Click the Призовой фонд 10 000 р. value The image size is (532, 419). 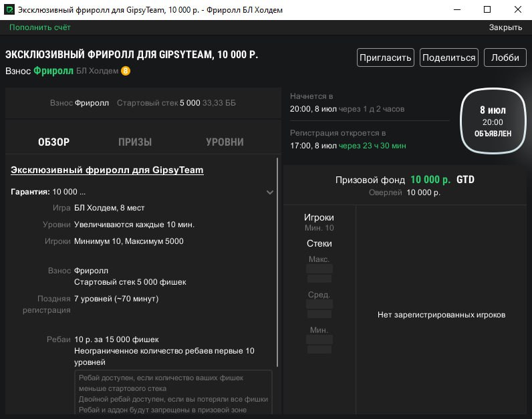[x=430, y=180]
